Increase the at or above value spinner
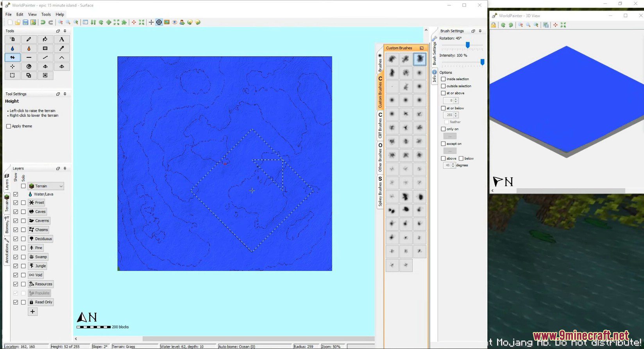 [456, 99]
